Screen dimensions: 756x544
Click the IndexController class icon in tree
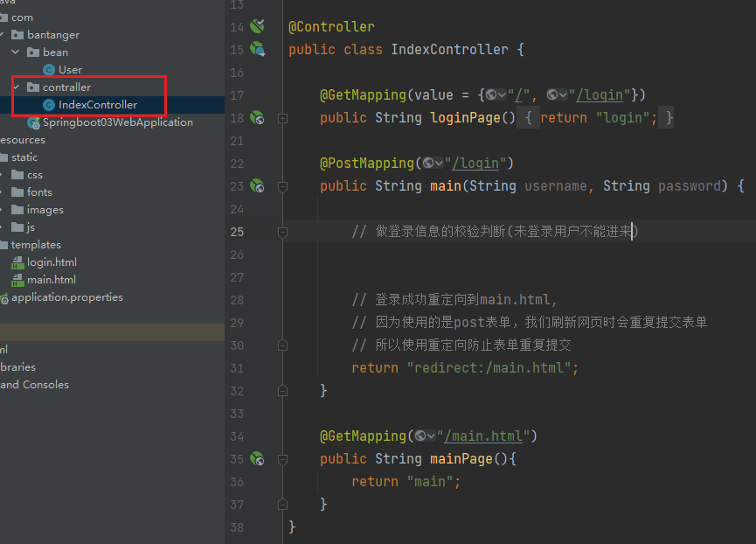coord(49,105)
